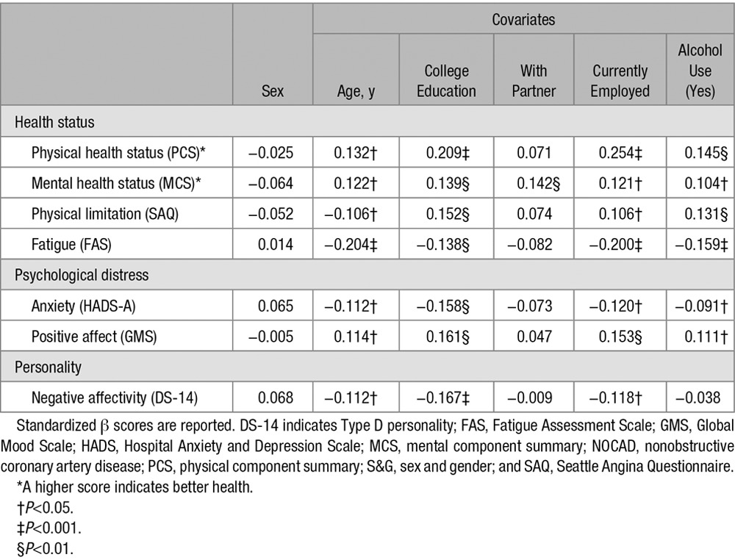Click the Negative affectivity (DS-14) row label
This screenshot has width=735, height=560.
coord(115,398)
